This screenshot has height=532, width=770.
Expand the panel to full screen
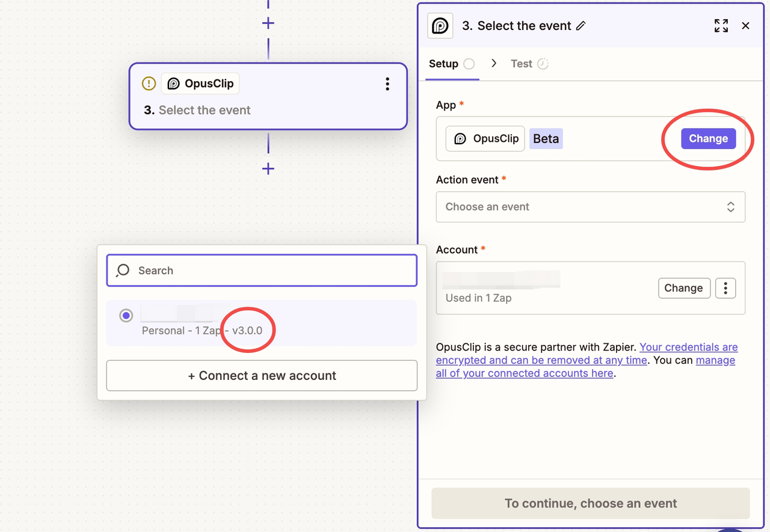click(721, 25)
